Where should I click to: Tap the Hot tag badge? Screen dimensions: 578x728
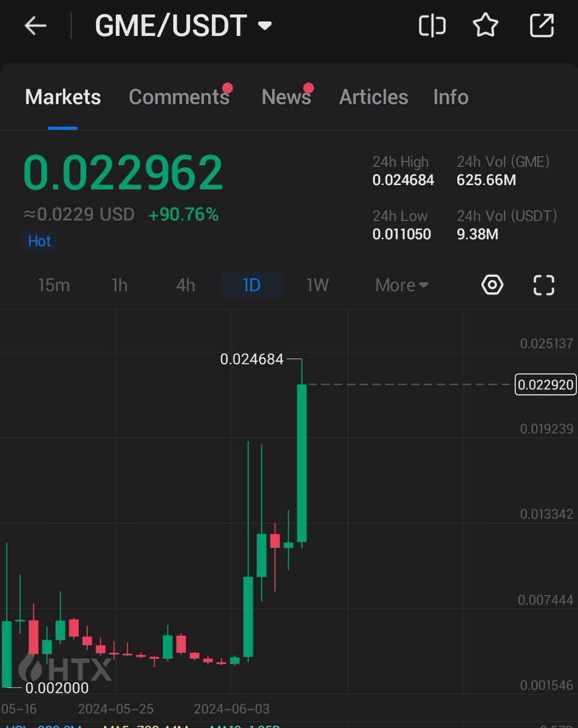pos(39,241)
